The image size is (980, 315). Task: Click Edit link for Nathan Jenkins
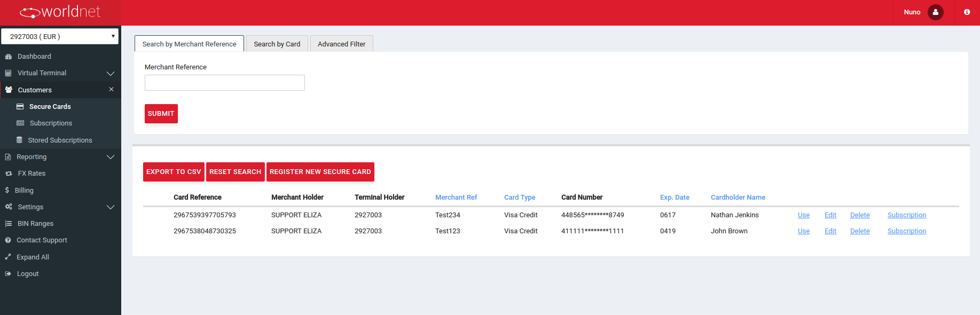point(830,215)
